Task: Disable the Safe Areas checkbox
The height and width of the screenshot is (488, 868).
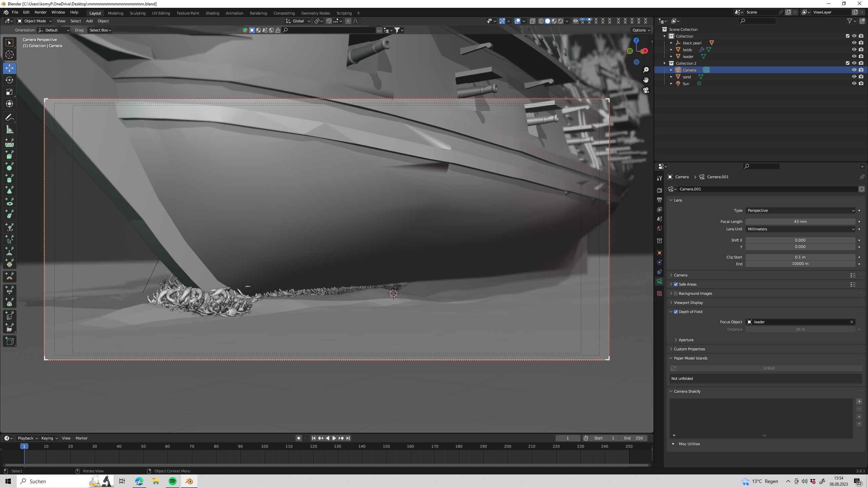Action: [x=676, y=284]
